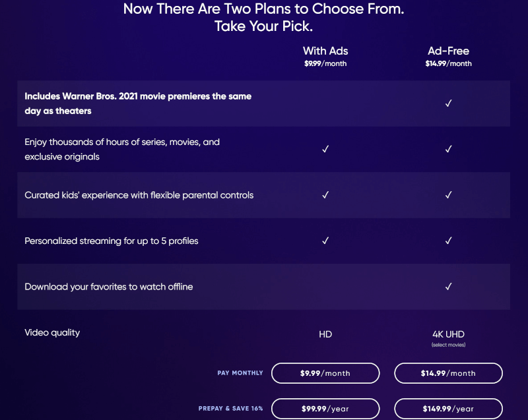Click the PREPAY & SAVE 16% label
Screen dimensions: 528x420
(230, 409)
